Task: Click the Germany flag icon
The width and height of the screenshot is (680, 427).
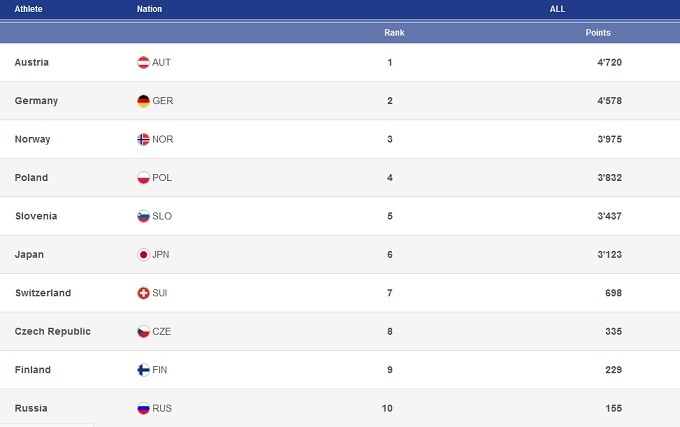Action: pyautogui.click(x=143, y=101)
